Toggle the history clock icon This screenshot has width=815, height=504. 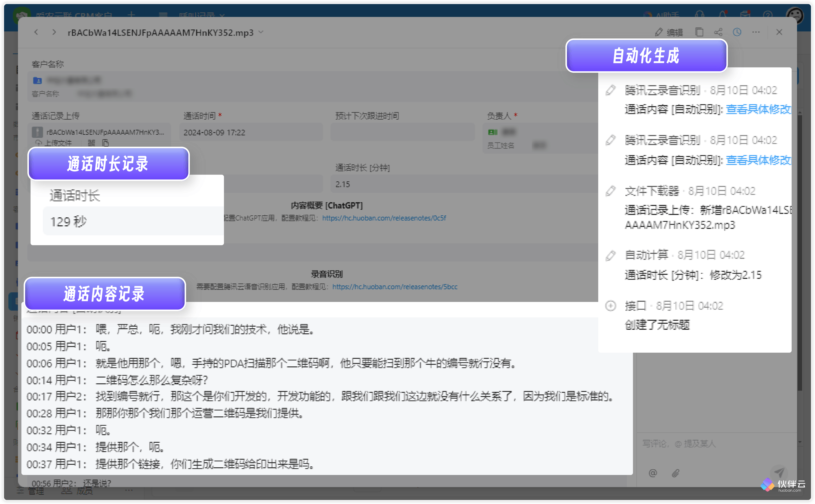pyautogui.click(x=737, y=32)
